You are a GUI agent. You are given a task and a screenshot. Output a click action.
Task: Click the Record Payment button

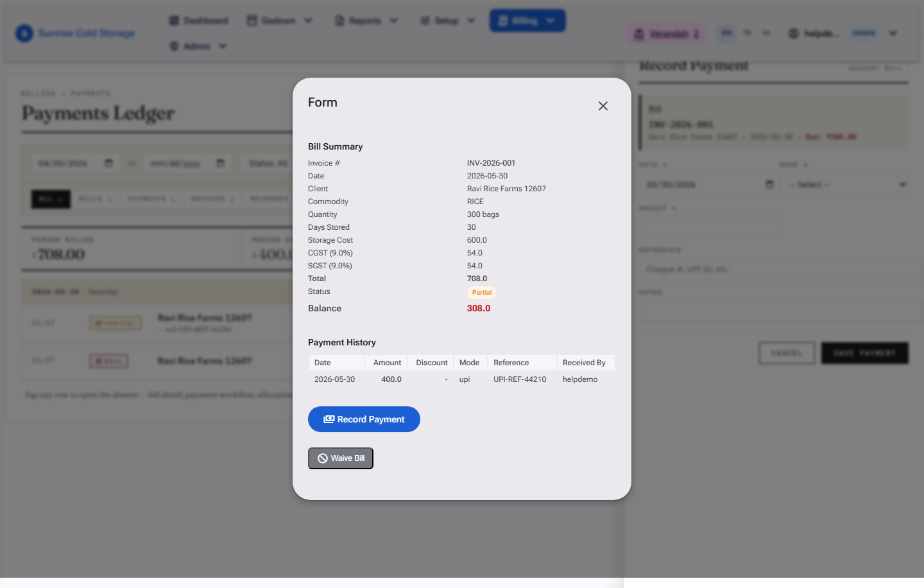click(x=364, y=419)
